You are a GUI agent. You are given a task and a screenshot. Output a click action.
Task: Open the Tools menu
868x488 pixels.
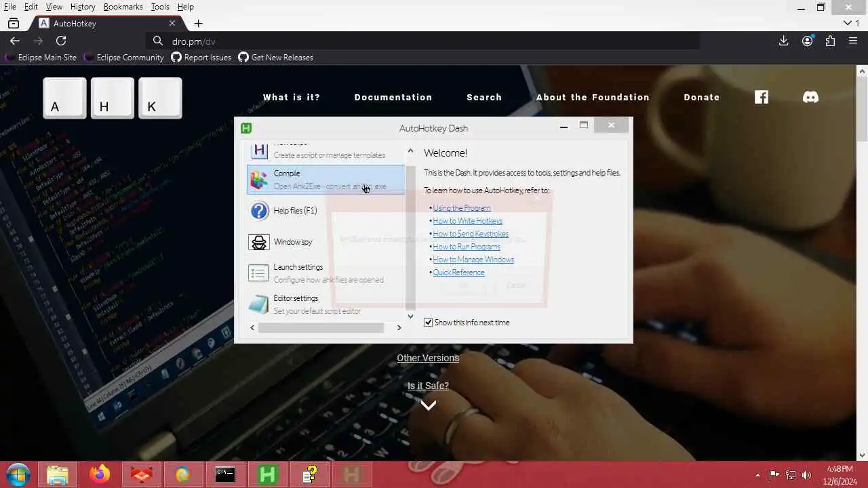point(160,7)
